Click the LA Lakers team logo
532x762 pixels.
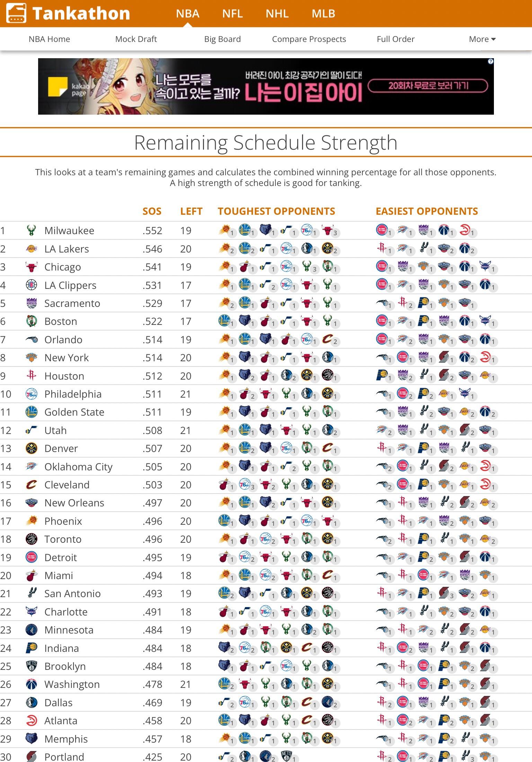tap(32, 249)
